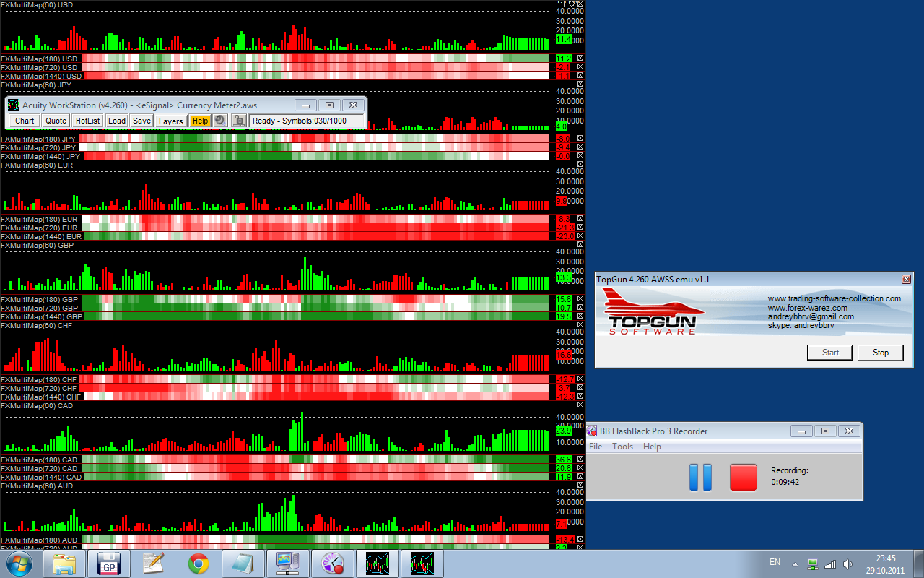Open Windows Explorer folder in taskbar
The width and height of the screenshot is (924, 578).
point(64,564)
